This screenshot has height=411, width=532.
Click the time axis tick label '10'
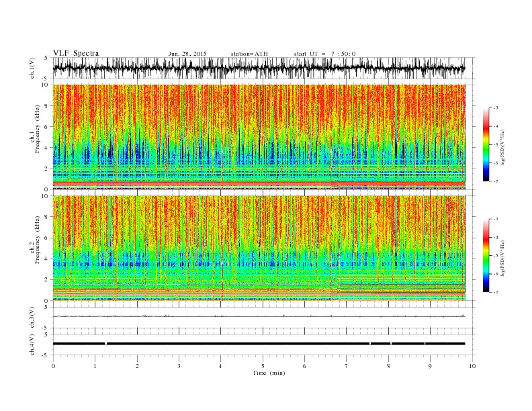click(472, 366)
